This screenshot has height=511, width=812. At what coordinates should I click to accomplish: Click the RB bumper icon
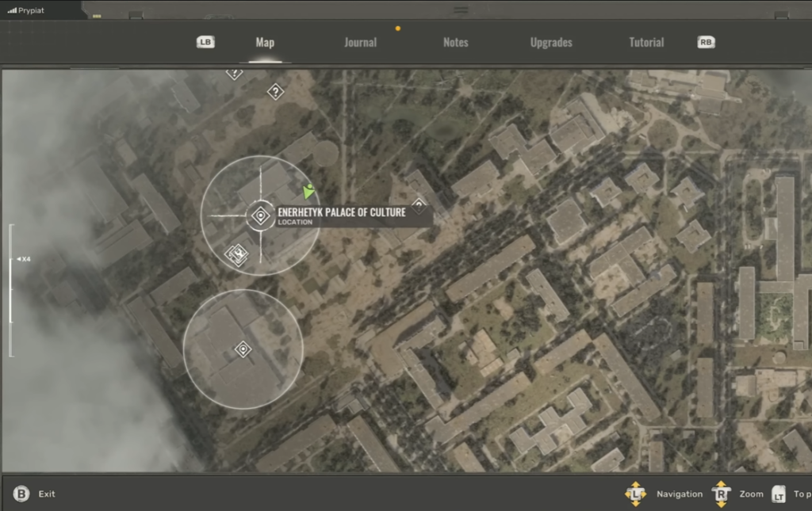(x=705, y=42)
